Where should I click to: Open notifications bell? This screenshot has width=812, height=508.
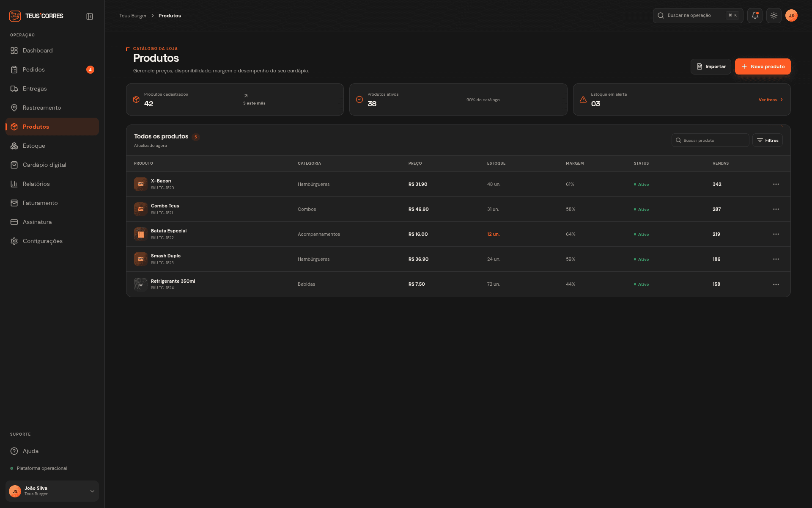(x=755, y=16)
